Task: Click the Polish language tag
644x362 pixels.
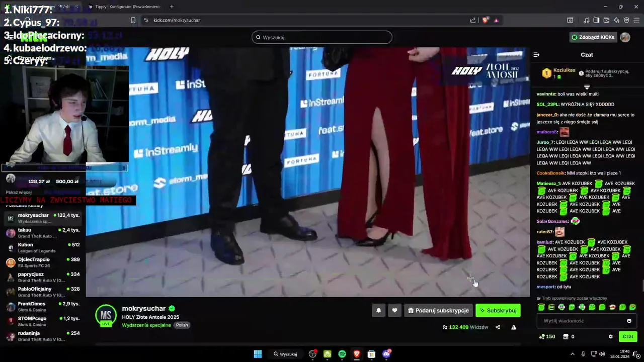Action: (182, 325)
